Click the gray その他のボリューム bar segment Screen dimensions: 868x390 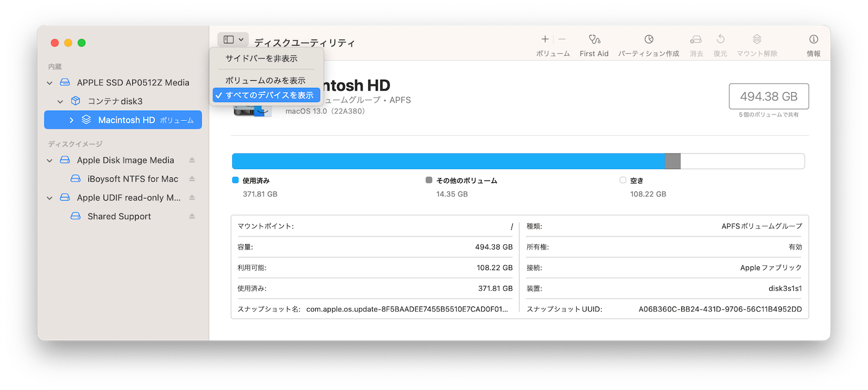[x=673, y=161]
